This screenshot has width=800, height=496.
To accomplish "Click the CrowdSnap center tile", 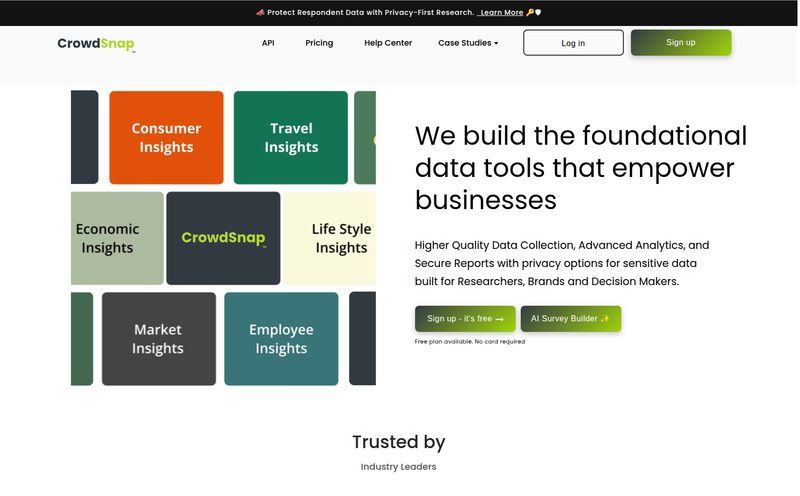I will (223, 238).
